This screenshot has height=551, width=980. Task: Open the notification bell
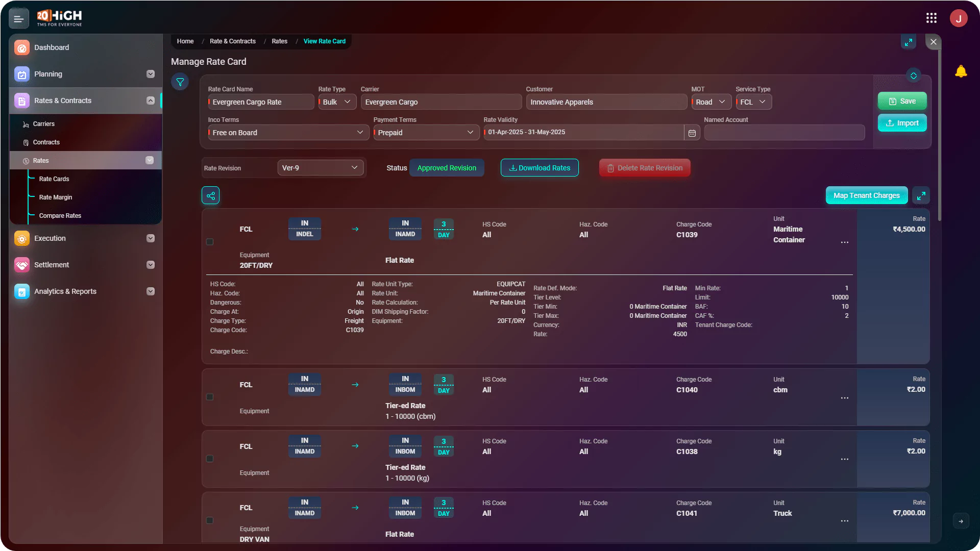pos(961,71)
